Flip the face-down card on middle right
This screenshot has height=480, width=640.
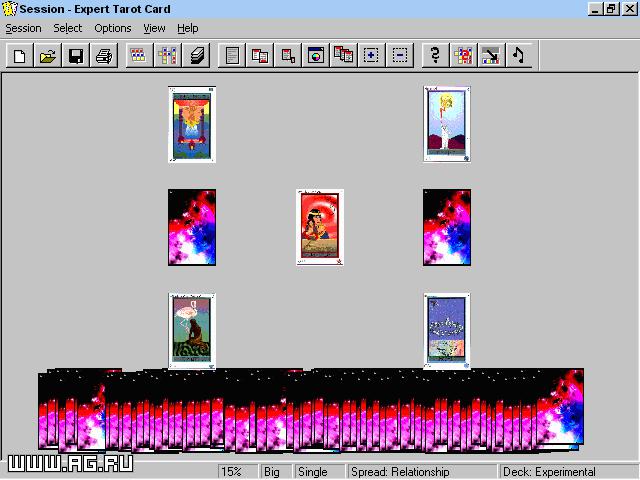click(446, 227)
